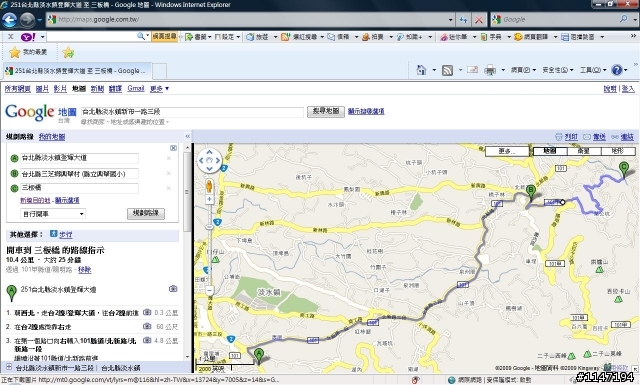The width and height of the screenshot is (640, 385).
Task: Click the browser Forward arrow button
Action: point(27,20)
